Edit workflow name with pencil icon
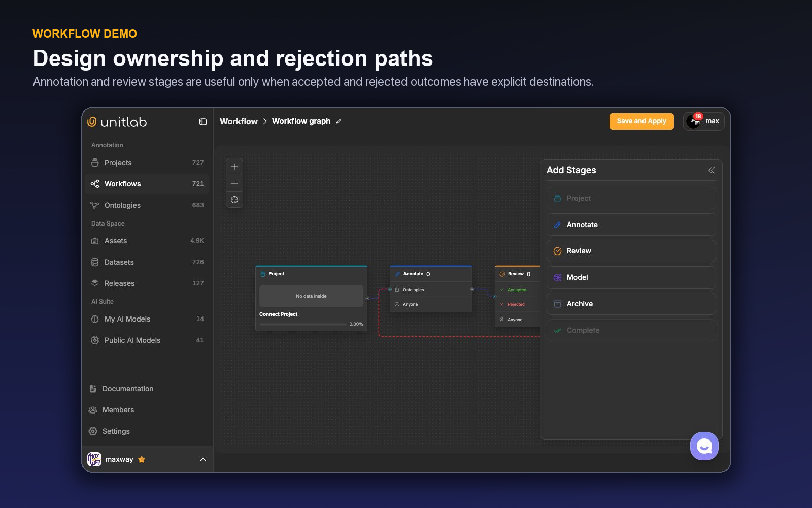812x508 pixels. pos(339,121)
